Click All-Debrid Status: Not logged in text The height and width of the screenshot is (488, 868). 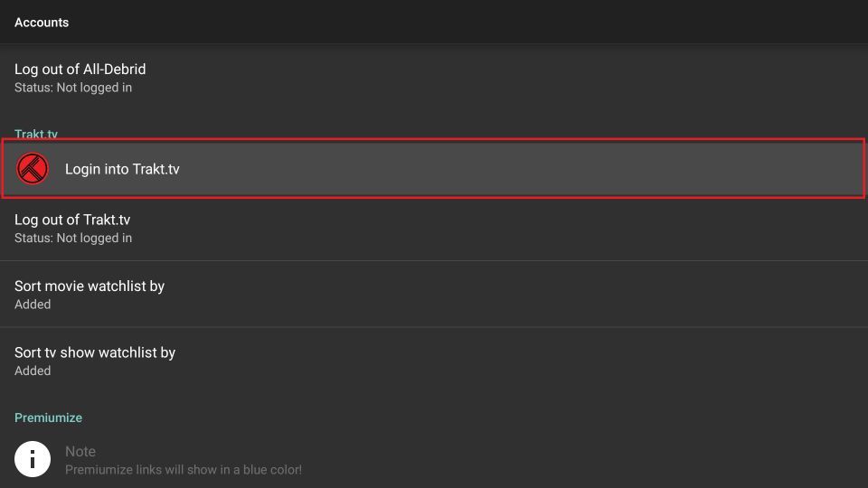[73, 88]
